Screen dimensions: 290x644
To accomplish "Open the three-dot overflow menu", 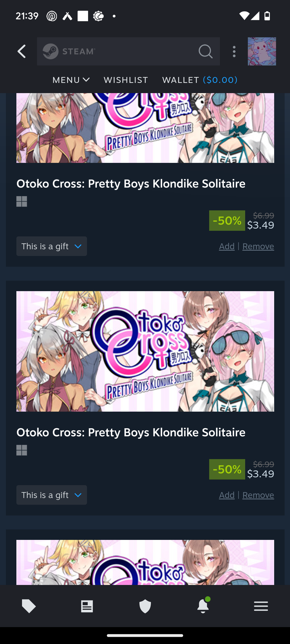I will click(x=234, y=51).
